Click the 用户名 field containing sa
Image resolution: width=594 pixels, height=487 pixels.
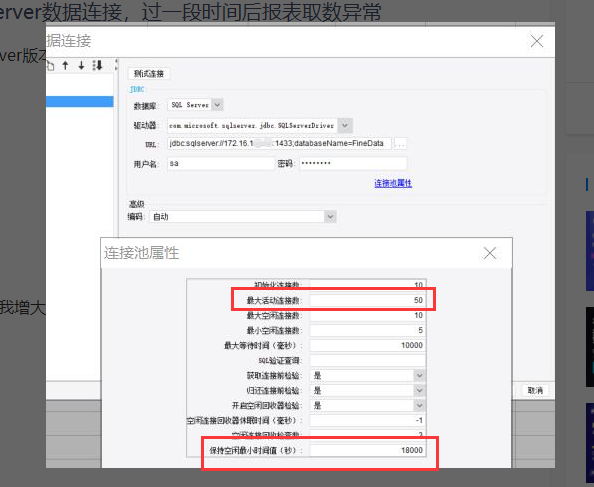220,164
